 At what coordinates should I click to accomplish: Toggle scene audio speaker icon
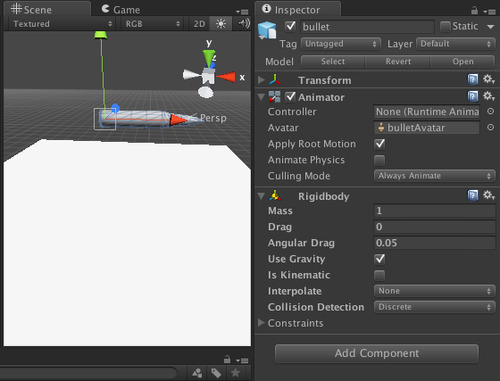243,23
